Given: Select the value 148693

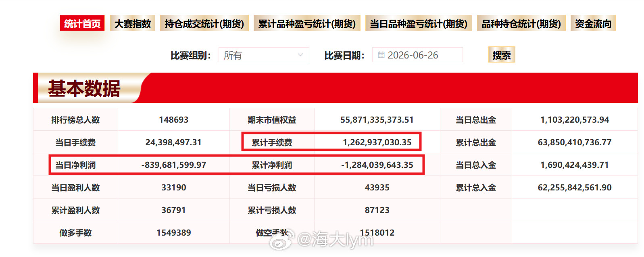Looking at the screenshot, I should tap(174, 119).
